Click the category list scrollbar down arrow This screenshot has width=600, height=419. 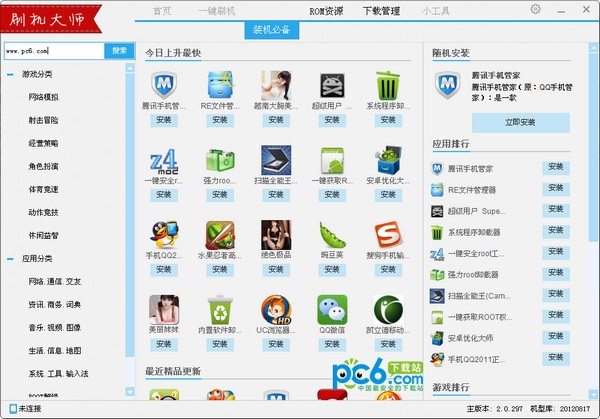click(x=130, y=392)
